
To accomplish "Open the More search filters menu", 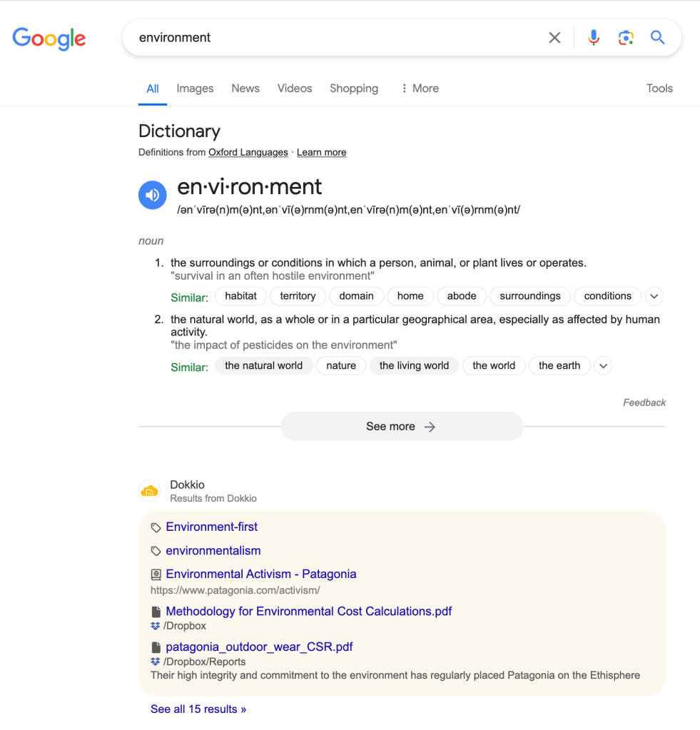I will coord(420,88).
